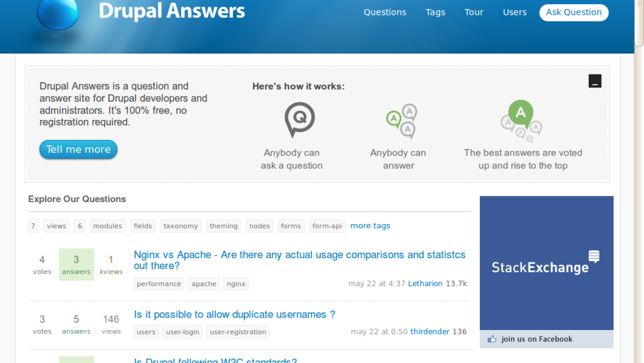Minimize the how-it-works banner
This screenshot has width=644, height=363.
(595, 81)
